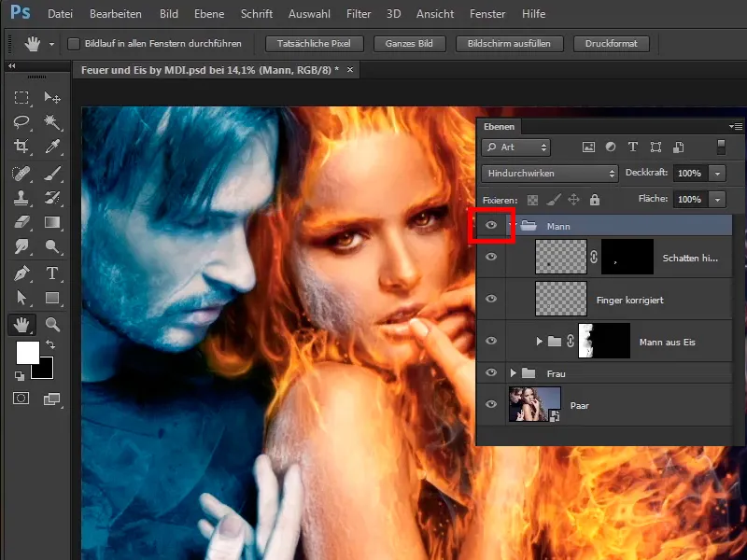
Task: Swap foreground and background colors
Action: tap(50, 343)
